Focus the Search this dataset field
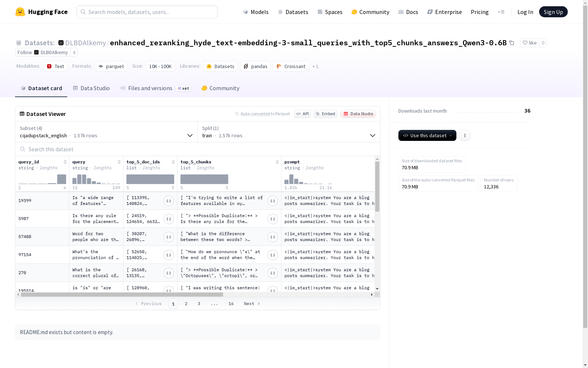The width and height of the screenshot is (588, 368). point(198,149)
